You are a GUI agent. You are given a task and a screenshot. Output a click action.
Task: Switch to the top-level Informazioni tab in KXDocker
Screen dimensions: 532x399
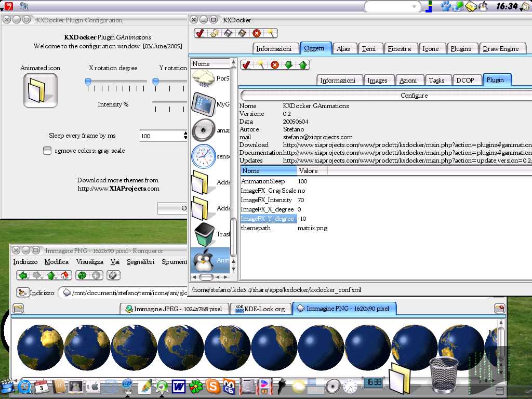click(x=274, y=48)
